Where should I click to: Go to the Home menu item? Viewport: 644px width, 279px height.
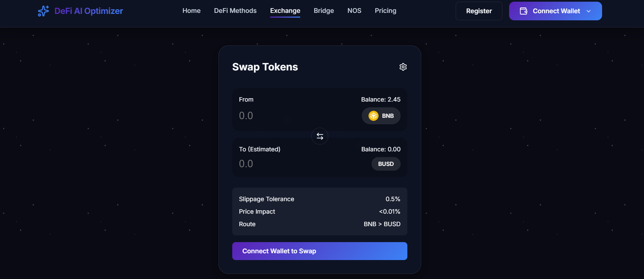[x=191, y=11]
